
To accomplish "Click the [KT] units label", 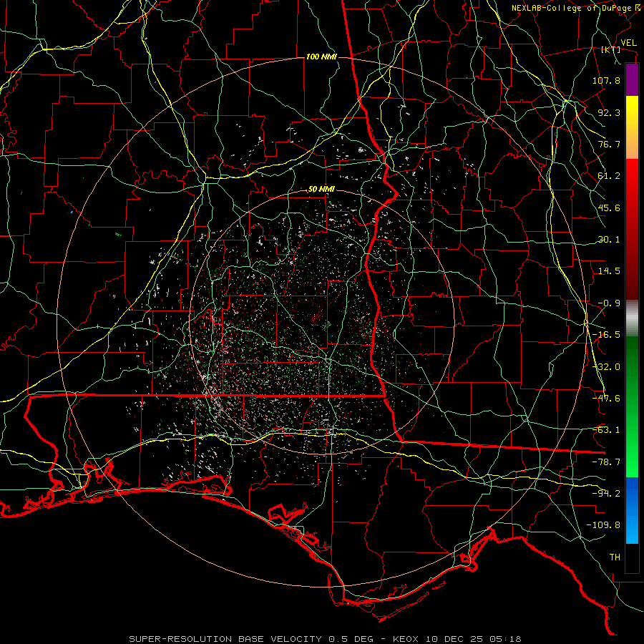I will (610, 50).
